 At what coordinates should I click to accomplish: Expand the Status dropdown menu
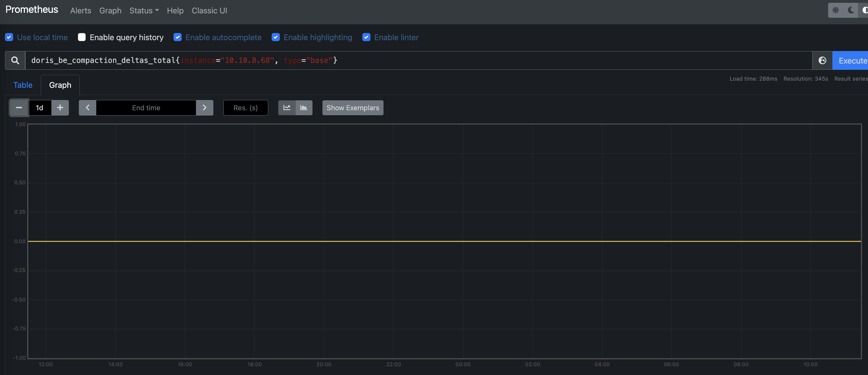(144, 11)
